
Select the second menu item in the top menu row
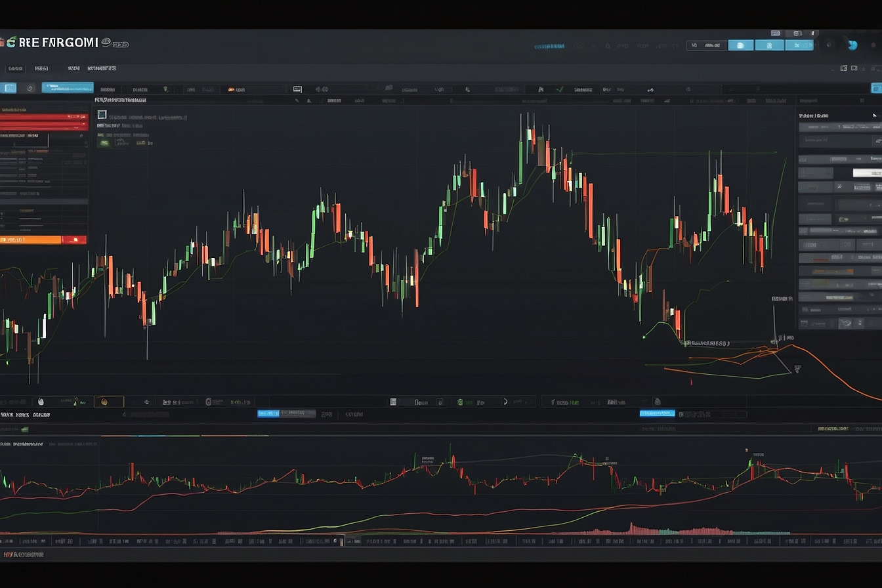(41, 68)
